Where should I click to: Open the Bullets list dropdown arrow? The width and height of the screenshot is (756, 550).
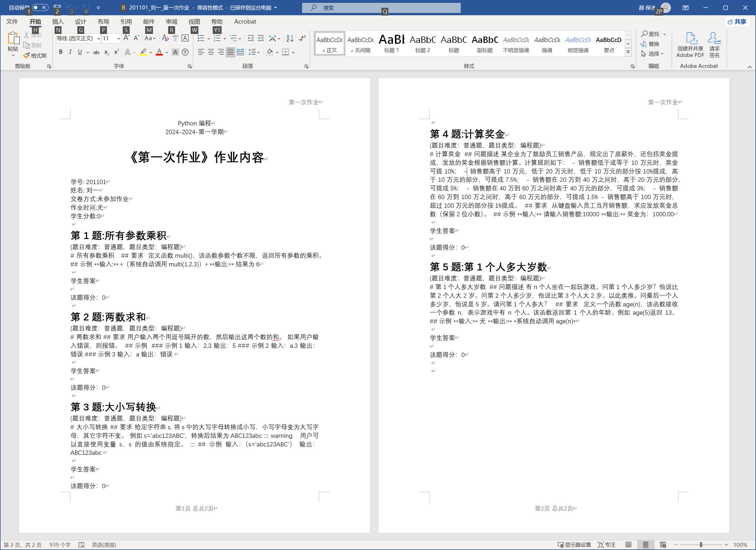click(x=209, y=38)
